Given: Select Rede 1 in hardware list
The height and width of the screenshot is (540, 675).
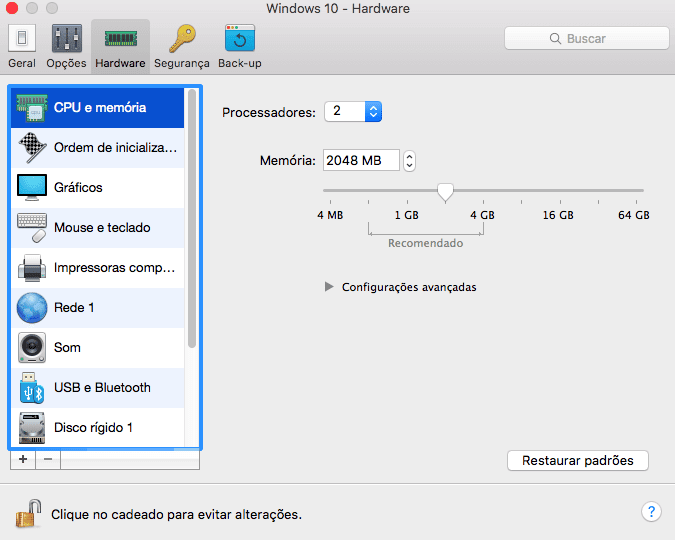Looking at the screenshot, I should pyautogui.click(x=98, y=308).
